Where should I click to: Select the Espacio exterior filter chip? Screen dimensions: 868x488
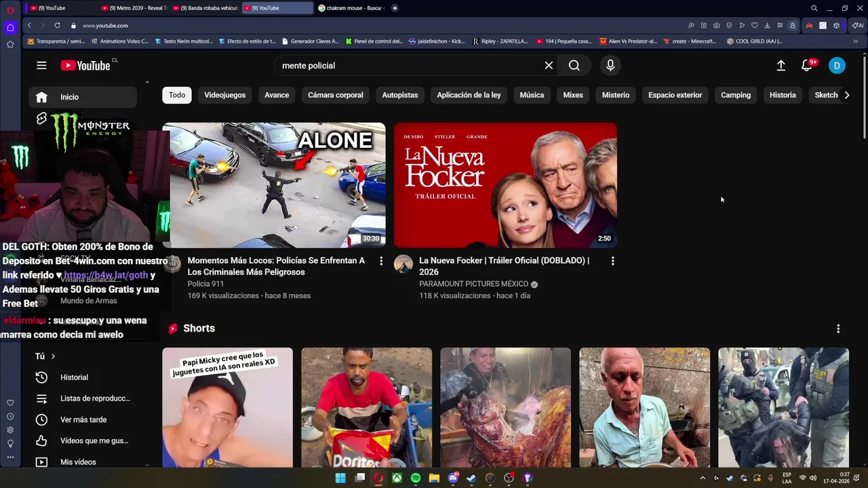click(x=675, y=96)
